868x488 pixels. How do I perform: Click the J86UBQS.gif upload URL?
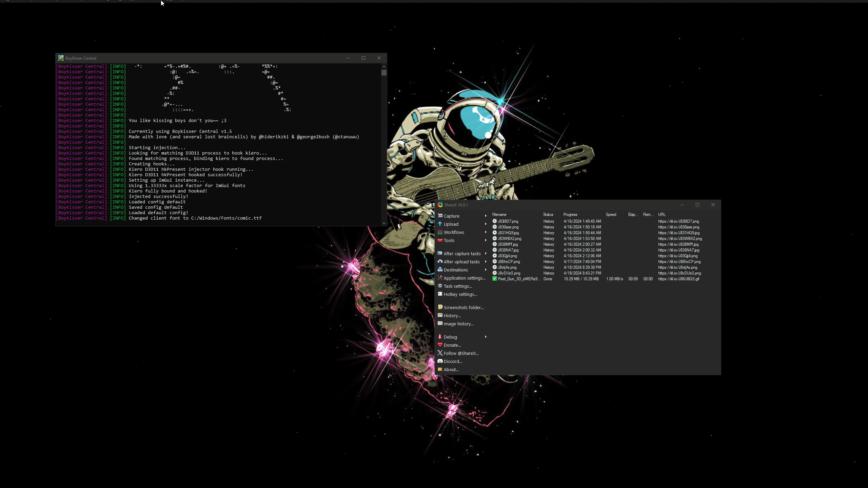(x=678, y=279)
